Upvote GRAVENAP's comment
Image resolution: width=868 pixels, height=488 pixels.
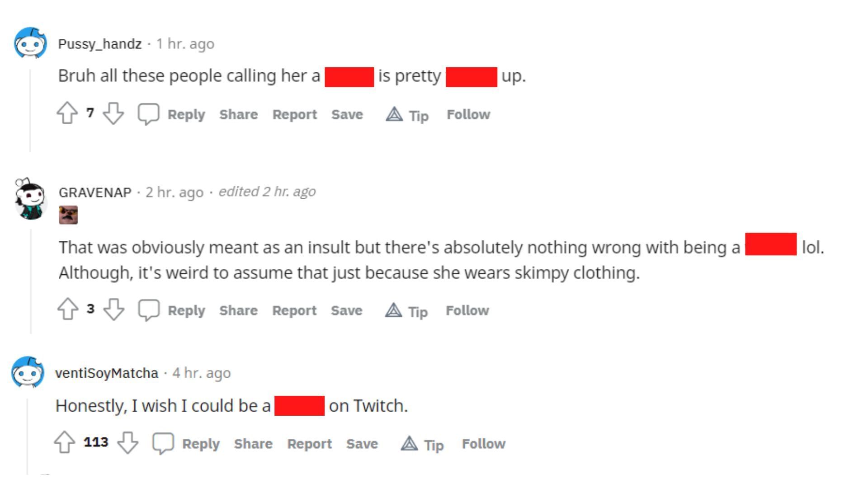coord(68,309)
